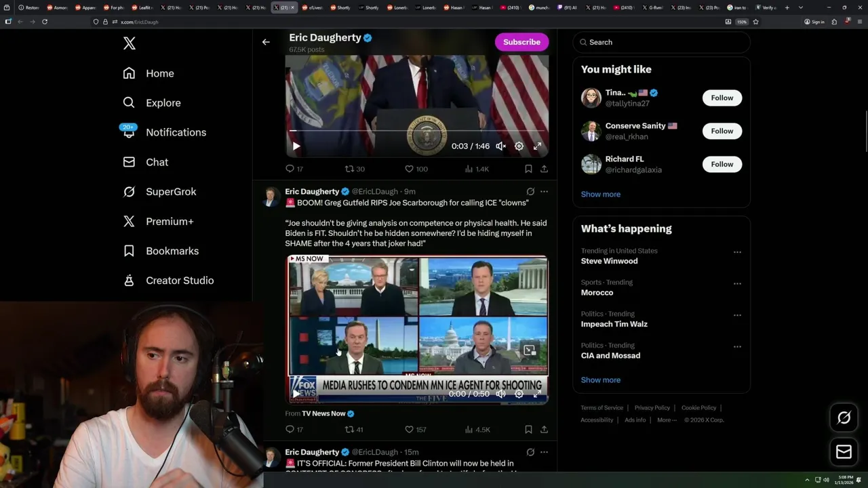This screenshot has height=488, width=868.
Task: Repost the Gutfeld post with 41 reposts
Action: [x=355, y=430]
